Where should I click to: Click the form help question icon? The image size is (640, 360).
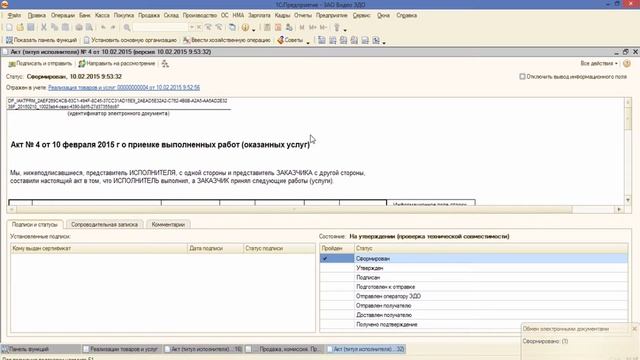[627, 64]
